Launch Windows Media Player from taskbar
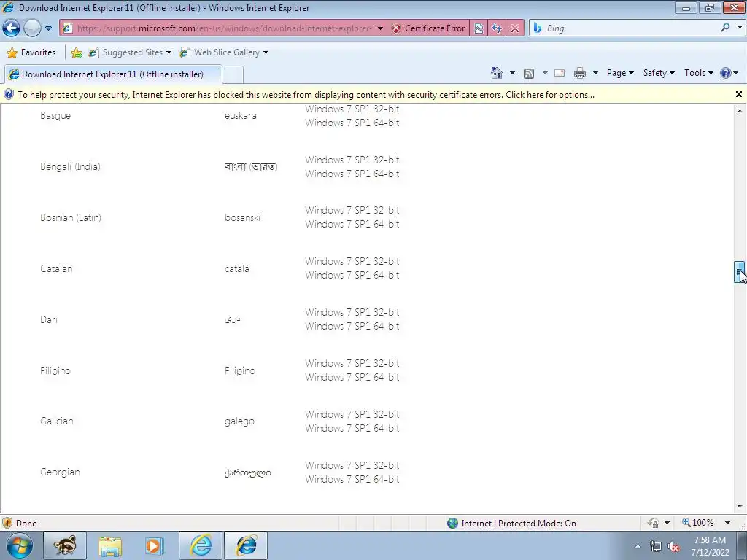Image resolution: width=747 pixels, height=560 pixels. coord(155,545)
